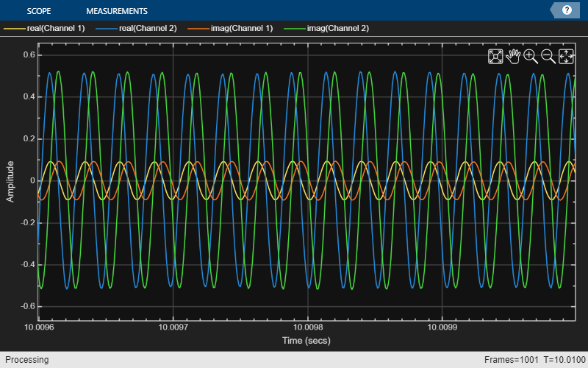Click the Amplitude y-axis label

pyautogui.click(x=10, y=183)
